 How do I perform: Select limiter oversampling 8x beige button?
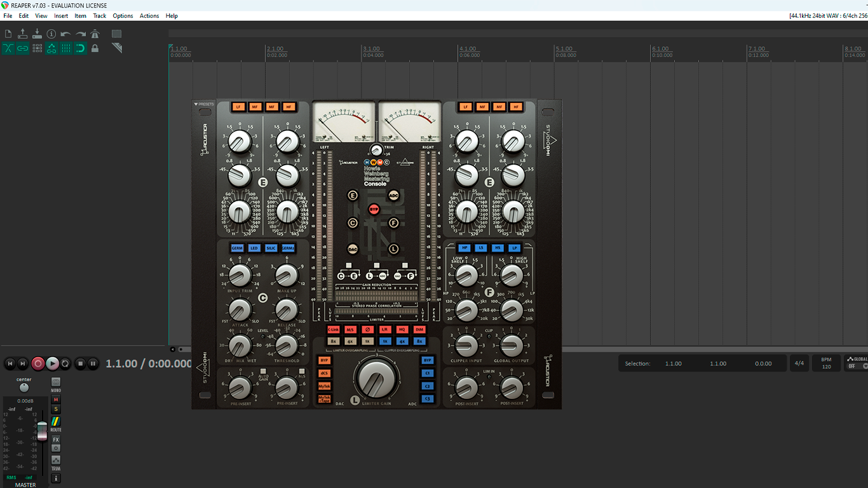tap(333, 341)
